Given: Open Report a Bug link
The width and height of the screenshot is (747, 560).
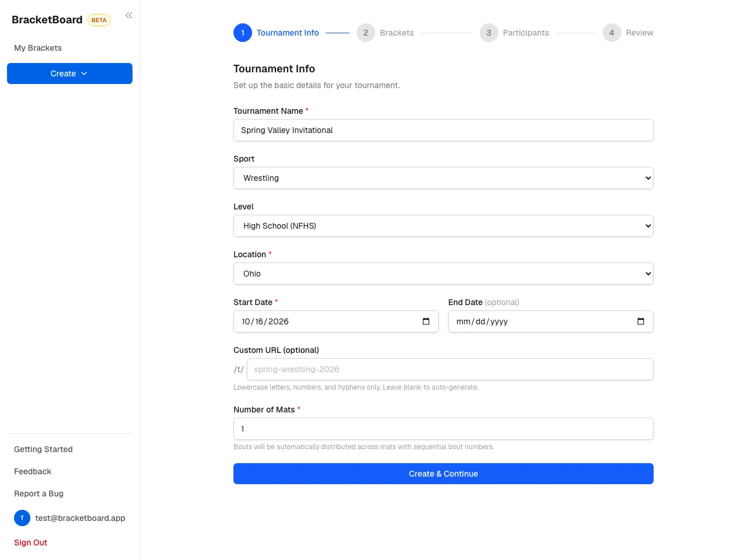Looking at the screenshot, I should point(39,494).
